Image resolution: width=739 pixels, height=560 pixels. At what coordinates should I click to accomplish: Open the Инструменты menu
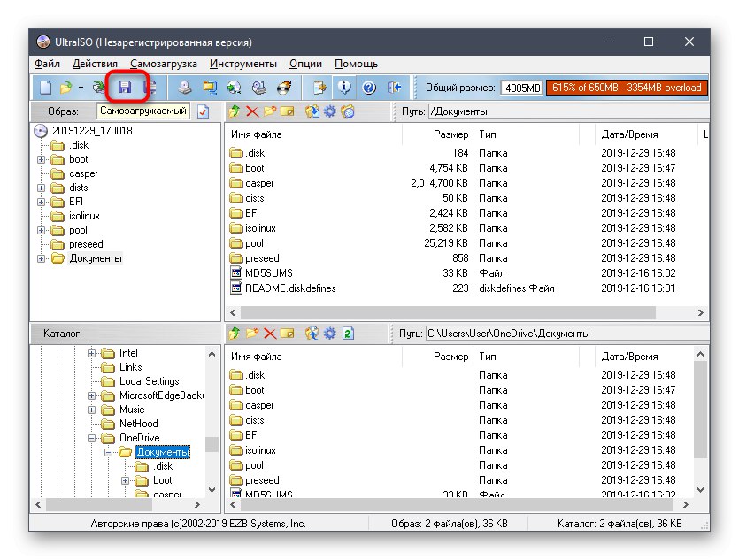(243, 64)
